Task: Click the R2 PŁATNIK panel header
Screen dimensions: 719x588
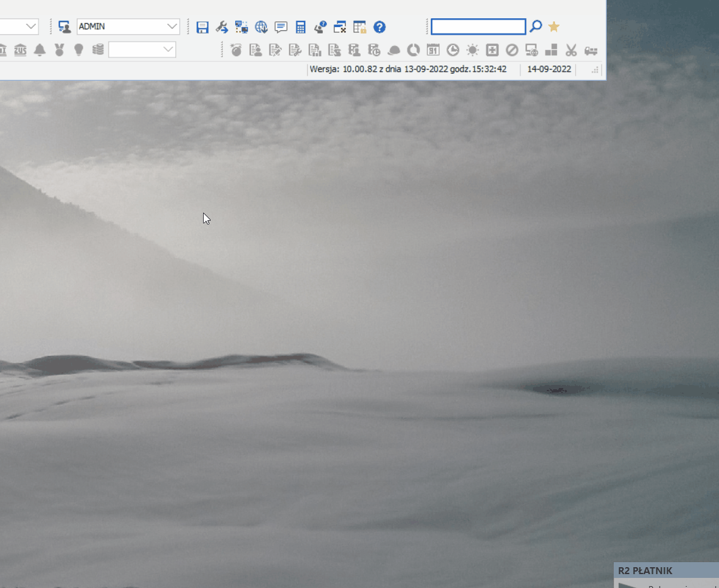Action: coord(666,570)
